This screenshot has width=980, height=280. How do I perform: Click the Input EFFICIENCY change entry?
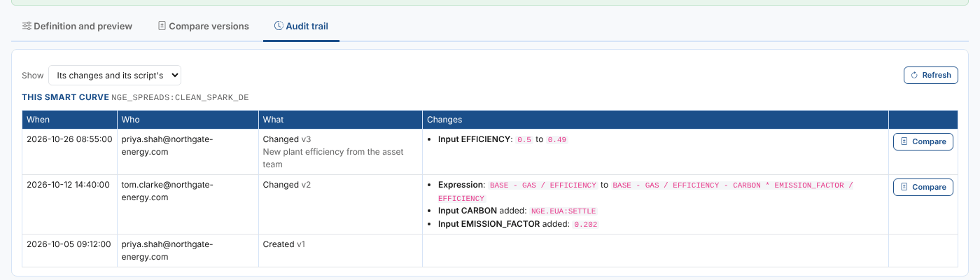click(x=503, y=140)
